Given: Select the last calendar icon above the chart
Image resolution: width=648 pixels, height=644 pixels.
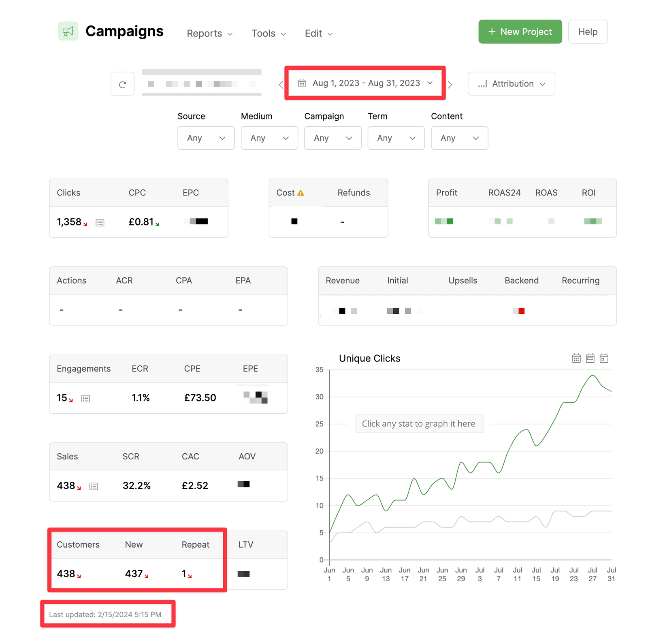Looking at the screenshot, I should [604, 358].
